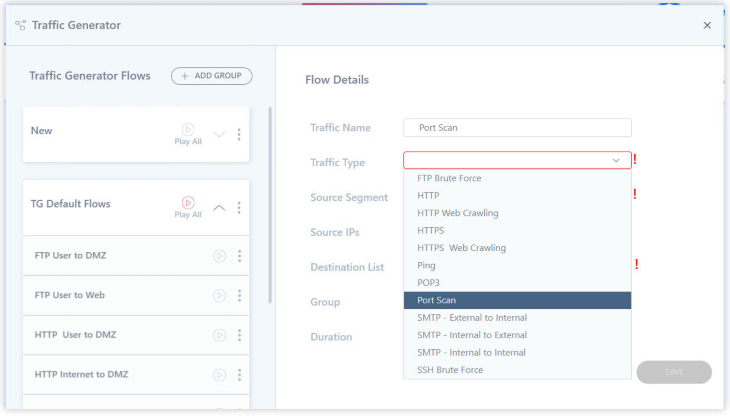The width and height of the screenshot is (730, 416).
Task: Click the Traffic Name input field
Action: click(517, 128)
